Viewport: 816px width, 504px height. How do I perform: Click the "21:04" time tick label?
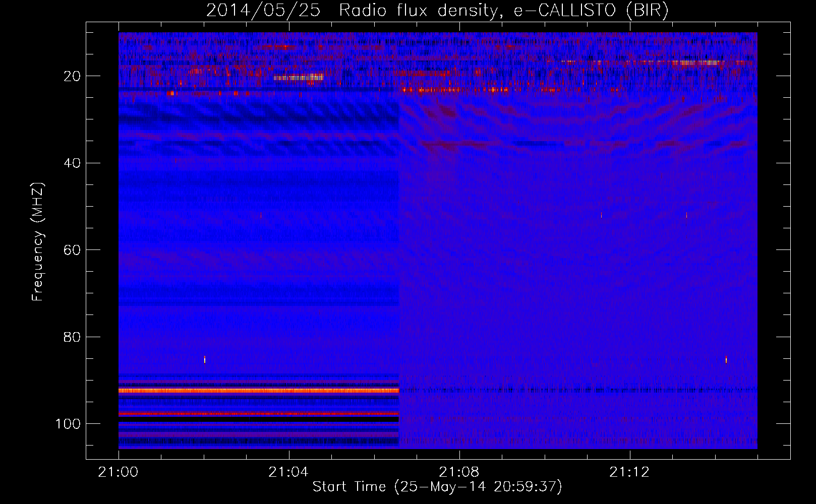(288, 472)
